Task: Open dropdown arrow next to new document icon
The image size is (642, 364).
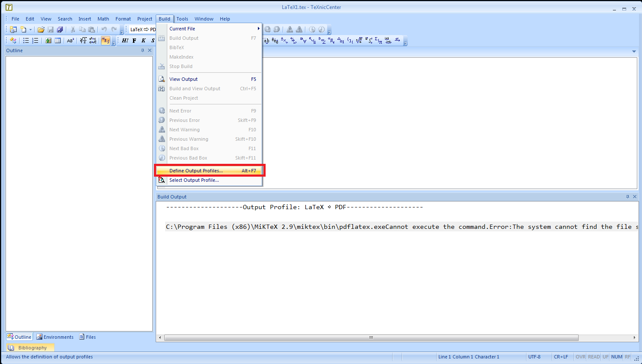Action: 30,30
